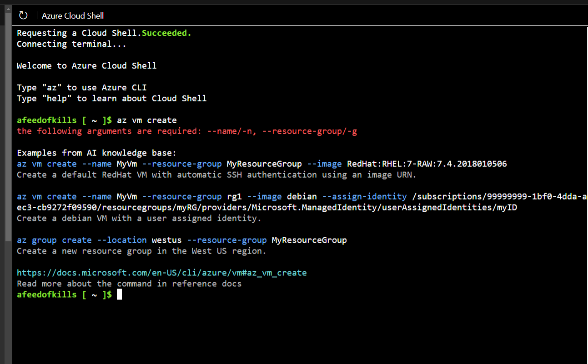Click the restart Cloud Shell refresh icon

(23, 15)
